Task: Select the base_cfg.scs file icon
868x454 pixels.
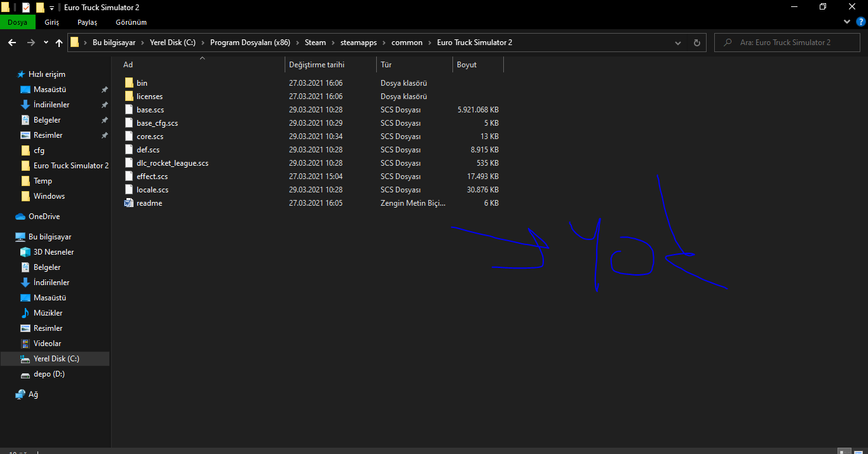Action: point(129,123)
